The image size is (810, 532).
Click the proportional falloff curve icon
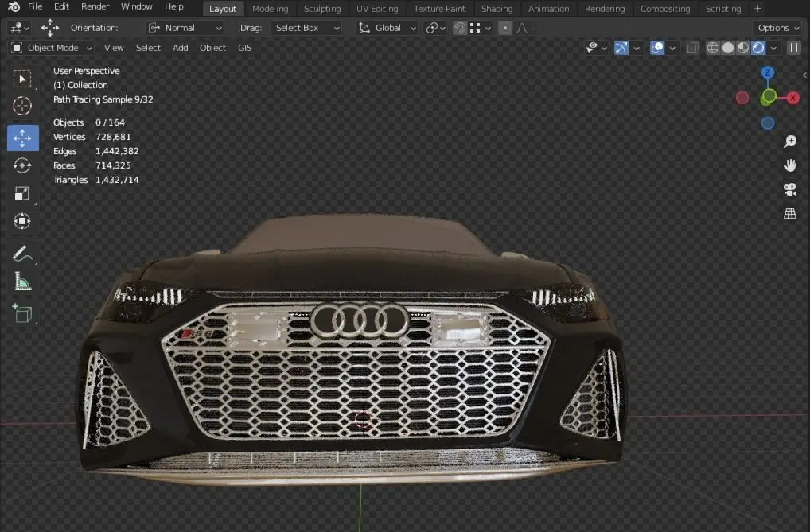pyautogui.click(x=522, y=28)
